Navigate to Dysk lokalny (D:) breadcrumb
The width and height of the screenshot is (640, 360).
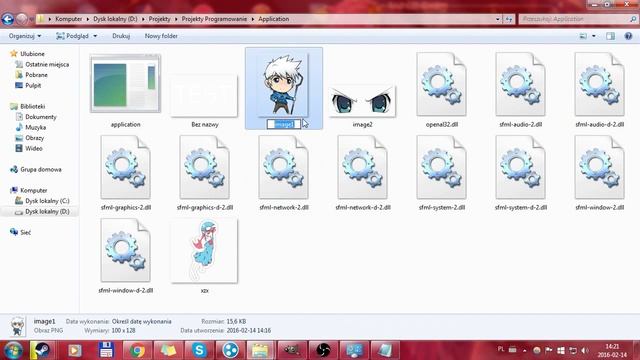[x=115, y=19]
